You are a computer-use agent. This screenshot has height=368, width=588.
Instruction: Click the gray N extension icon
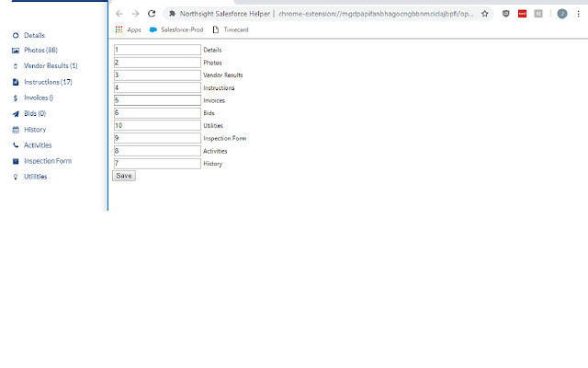(x=538, y=14)
